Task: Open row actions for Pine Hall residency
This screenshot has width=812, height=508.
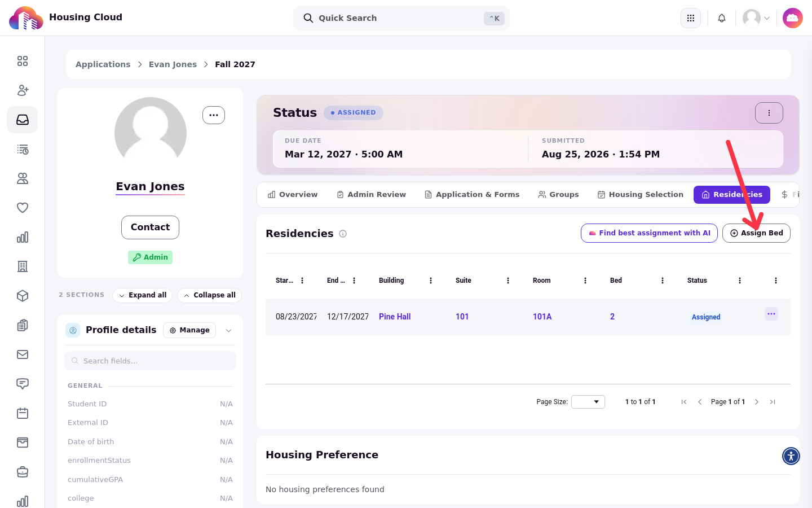Action: [771, 314]
